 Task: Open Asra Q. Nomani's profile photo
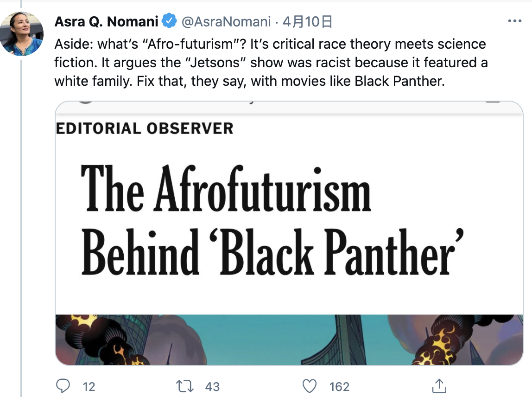pos(22,34)
